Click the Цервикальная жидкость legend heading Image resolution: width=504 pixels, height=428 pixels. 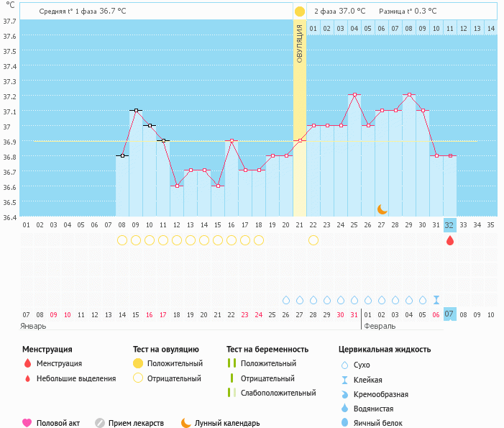tap(385, 350)
